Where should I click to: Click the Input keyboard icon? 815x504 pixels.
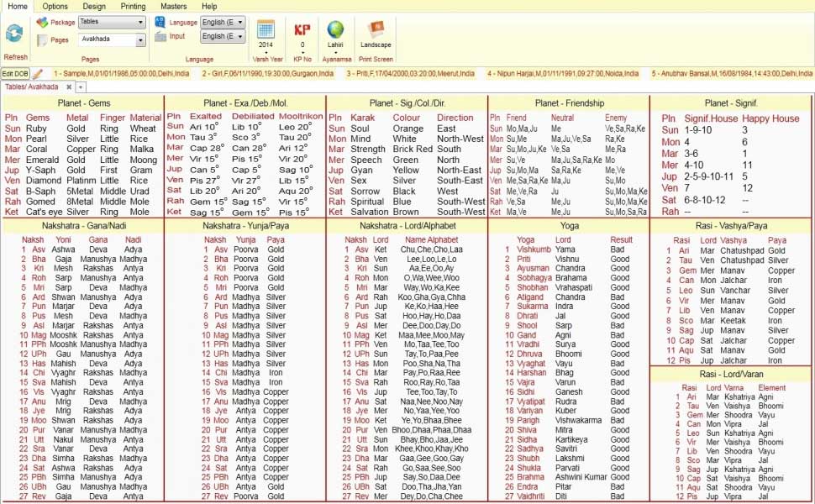point(160,36)
